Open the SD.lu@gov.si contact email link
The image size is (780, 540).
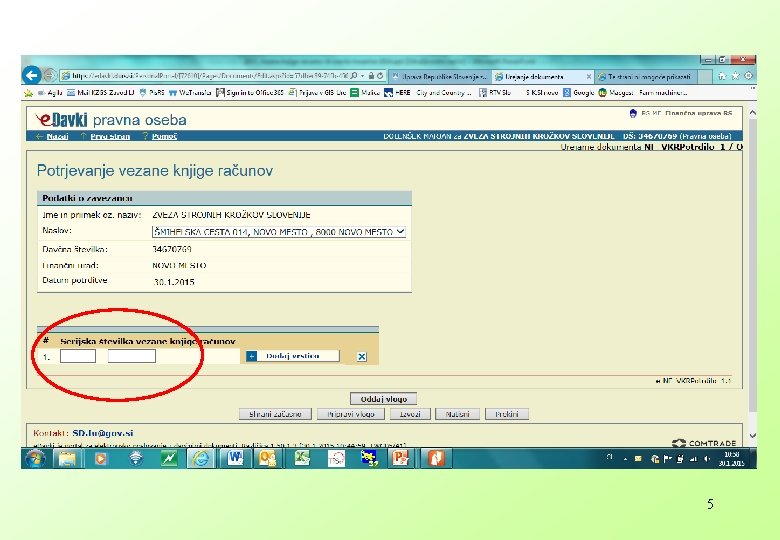103,433
